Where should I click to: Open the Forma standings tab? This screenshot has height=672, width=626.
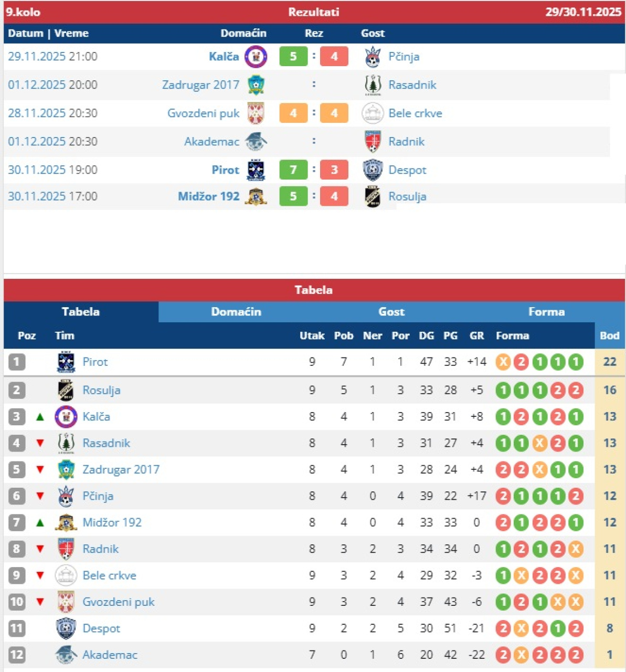coord(546,312)
